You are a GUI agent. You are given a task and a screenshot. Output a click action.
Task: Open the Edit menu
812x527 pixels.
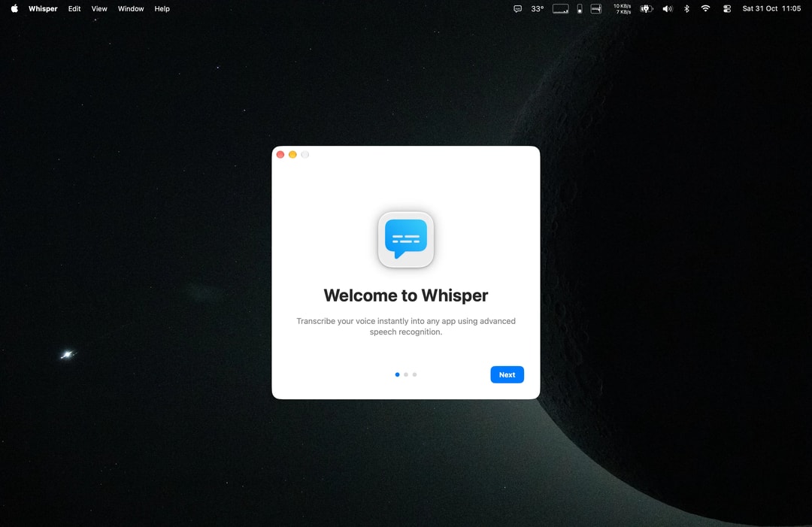click(x=74, y=9)
